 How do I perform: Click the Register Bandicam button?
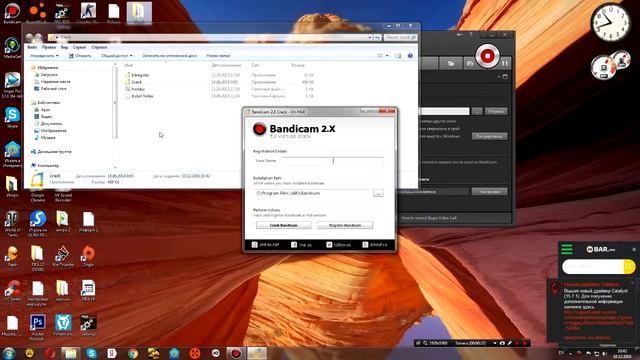pyautogui.click(x=345, y=225)
